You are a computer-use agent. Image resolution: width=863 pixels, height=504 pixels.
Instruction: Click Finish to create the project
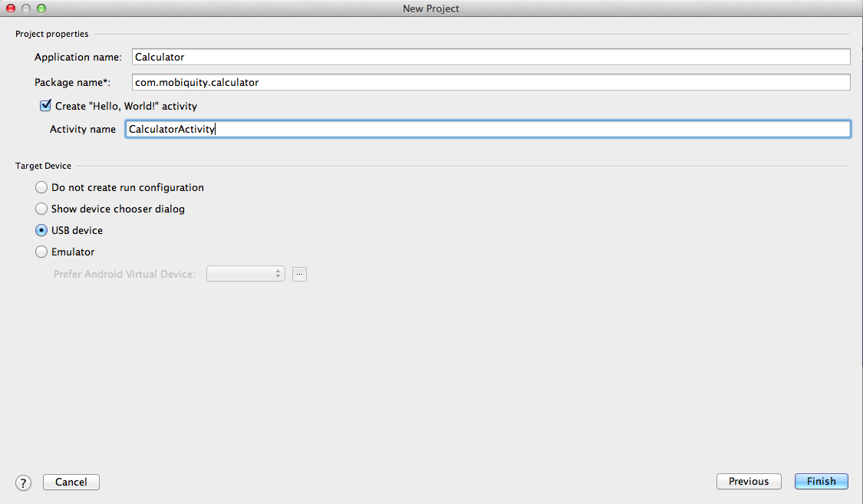pos(821,482)
